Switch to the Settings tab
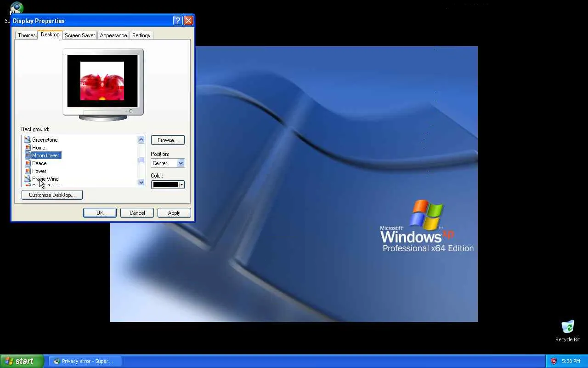 141,35
